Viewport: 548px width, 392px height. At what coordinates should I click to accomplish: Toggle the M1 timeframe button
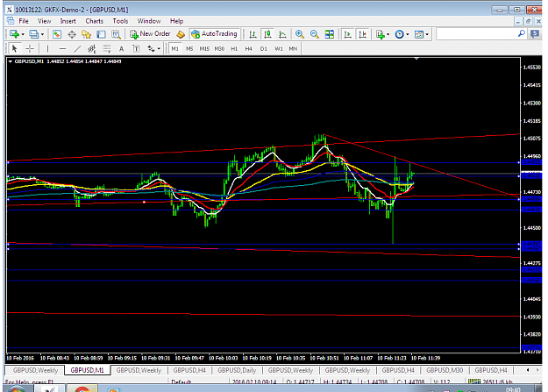click(174, 49)
